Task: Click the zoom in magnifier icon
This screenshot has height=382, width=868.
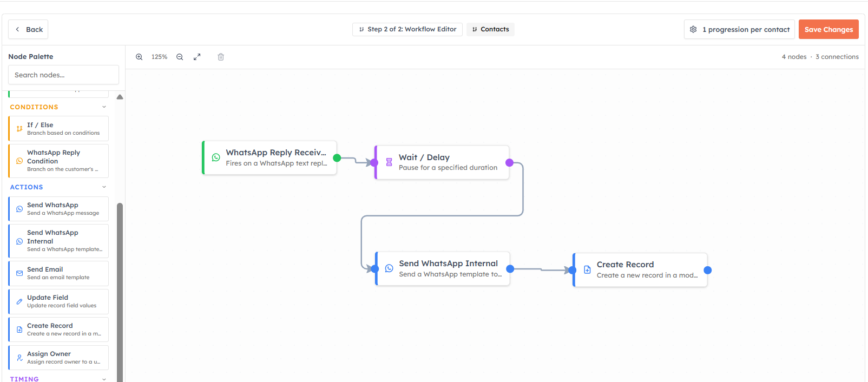Action: tap(139, 57)
